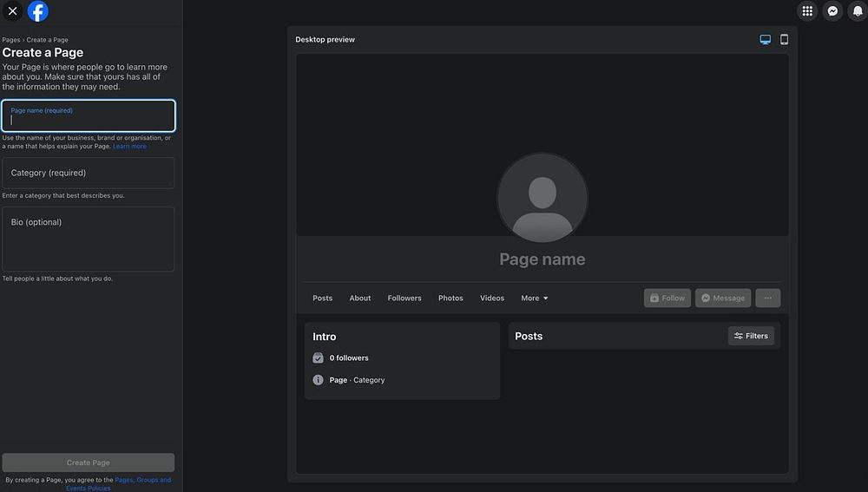The width and height of the screenshot is (868, 492).
Task: Open the Videos tab
Action: (x=492, y=298)
